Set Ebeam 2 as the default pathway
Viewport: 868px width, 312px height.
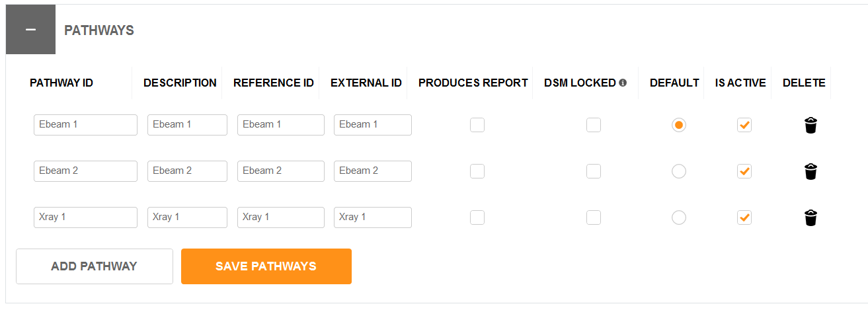click(x=678, y=171)
